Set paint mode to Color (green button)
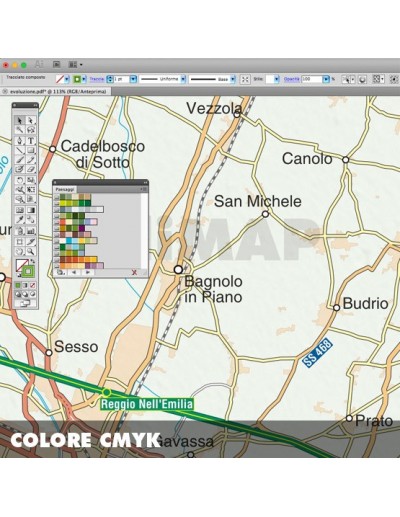 tap(18, 285)
